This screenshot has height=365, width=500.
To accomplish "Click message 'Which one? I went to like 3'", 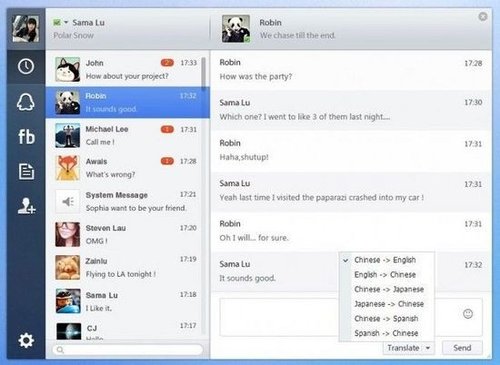I will coord(305,117).
